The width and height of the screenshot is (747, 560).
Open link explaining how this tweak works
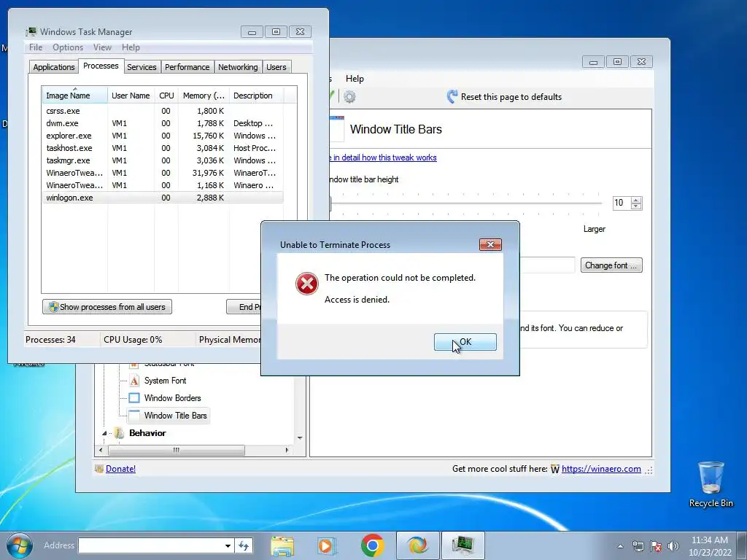(382, 157)
